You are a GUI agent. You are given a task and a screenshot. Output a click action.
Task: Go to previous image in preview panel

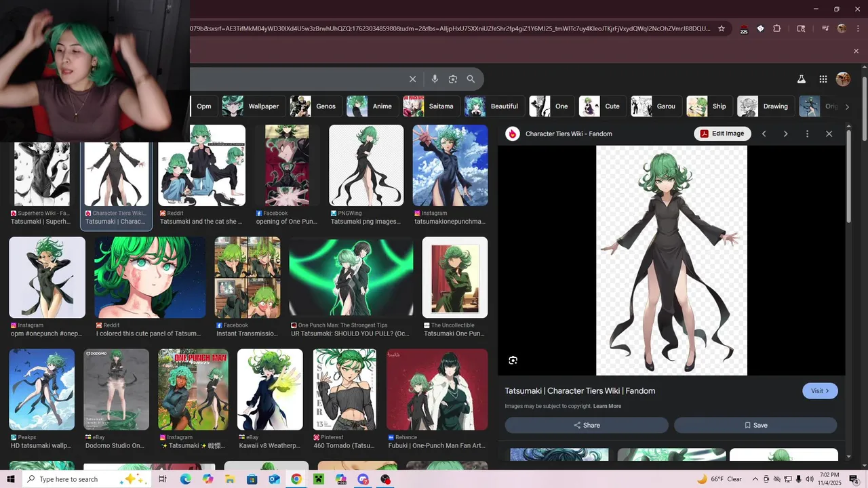764,134
